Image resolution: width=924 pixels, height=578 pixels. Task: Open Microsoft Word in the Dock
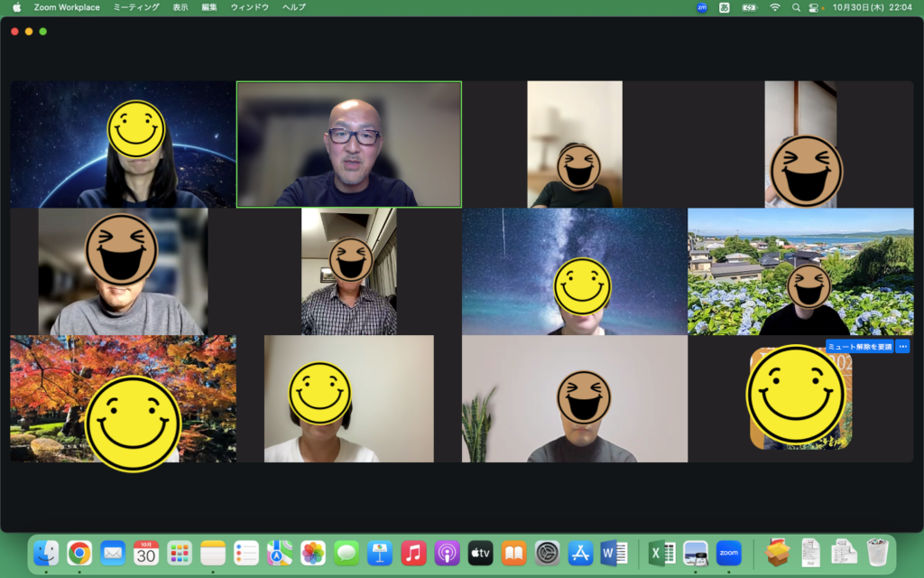tap(614, 553)
